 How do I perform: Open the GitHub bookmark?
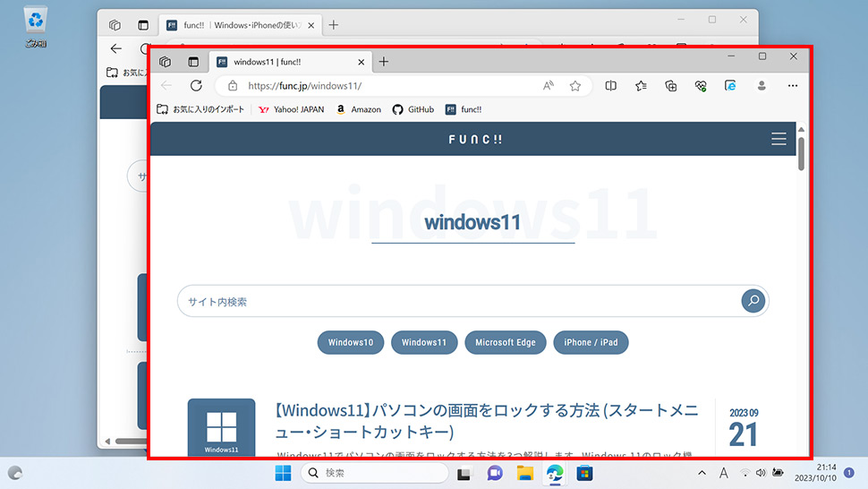[x=413, y=109]
